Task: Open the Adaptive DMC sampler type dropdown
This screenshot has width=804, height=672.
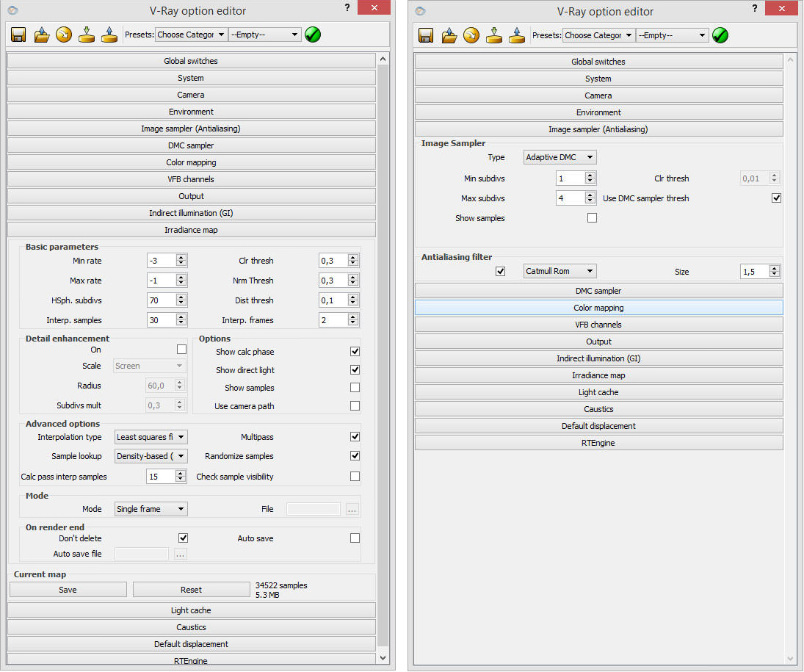Action: click(559, 157)
